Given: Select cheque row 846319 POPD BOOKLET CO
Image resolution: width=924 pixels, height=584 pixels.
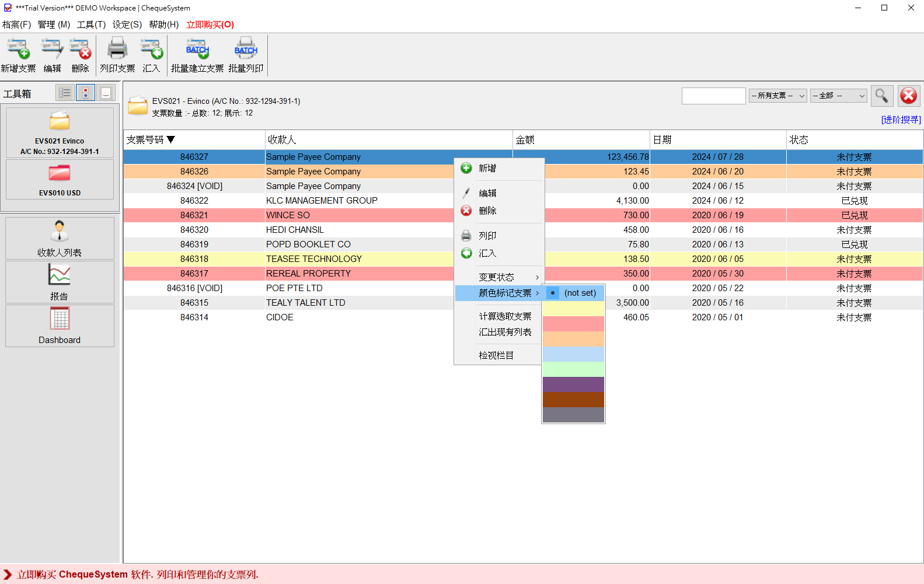Looking at the screenshot, I should pyautogui.click(x=523, y=244).
